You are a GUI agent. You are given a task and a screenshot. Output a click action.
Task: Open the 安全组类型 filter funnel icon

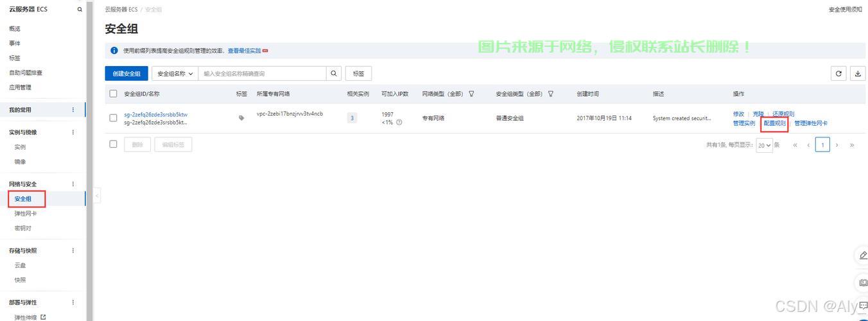[550, 94]
